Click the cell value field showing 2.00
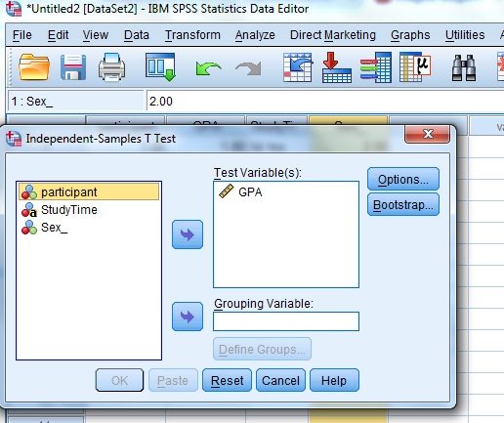Image resolution: width=504 pixels, height=423 pixels. 325,102
